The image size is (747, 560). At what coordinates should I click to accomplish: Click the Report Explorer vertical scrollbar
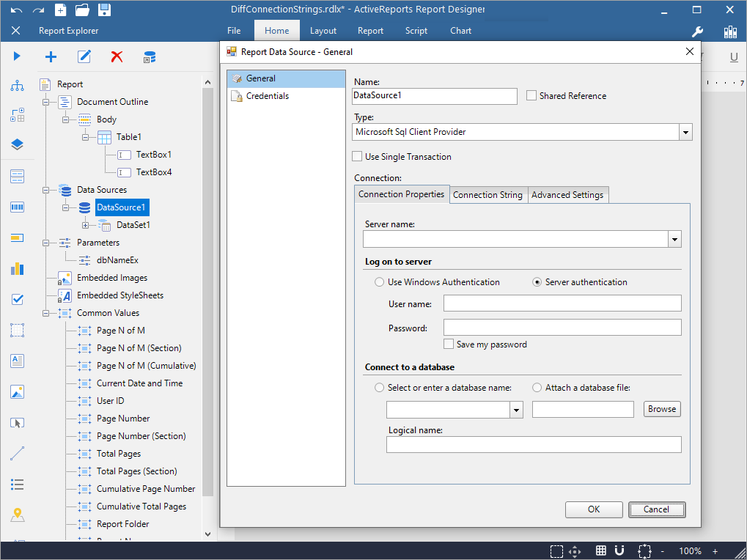(x=207, y=292)
